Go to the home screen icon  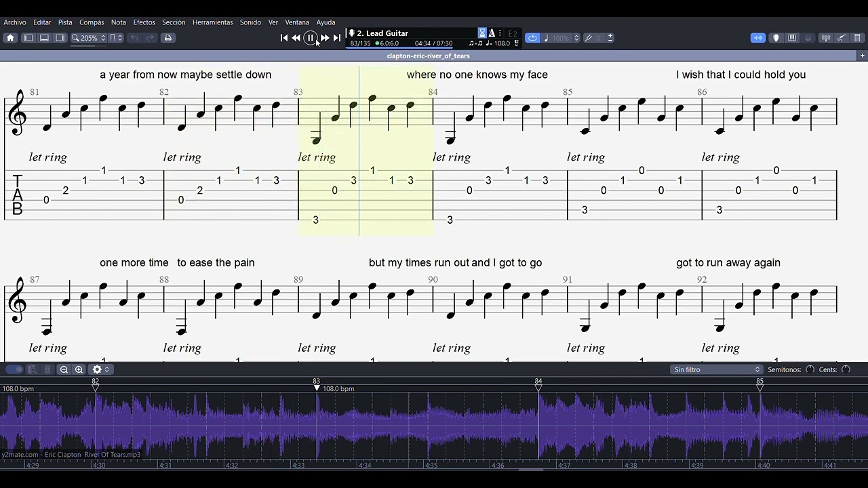pyautogui.click(x=10, y=38)
